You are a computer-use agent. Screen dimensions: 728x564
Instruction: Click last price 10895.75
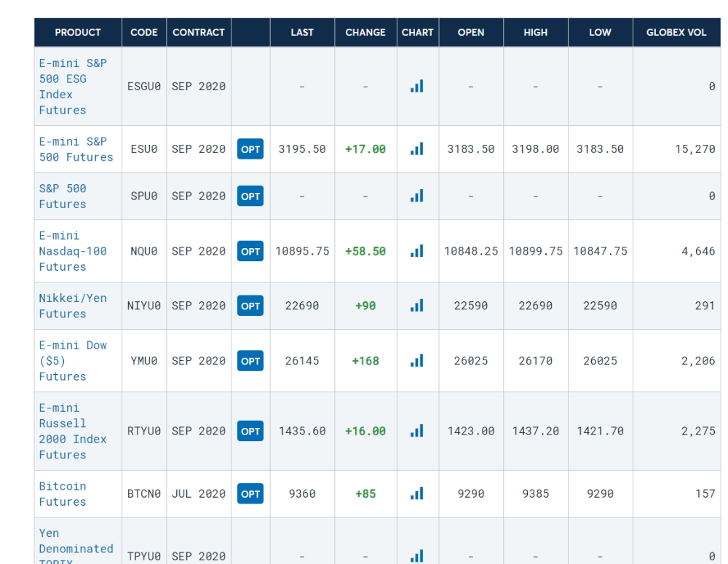[x=302, y=251]
